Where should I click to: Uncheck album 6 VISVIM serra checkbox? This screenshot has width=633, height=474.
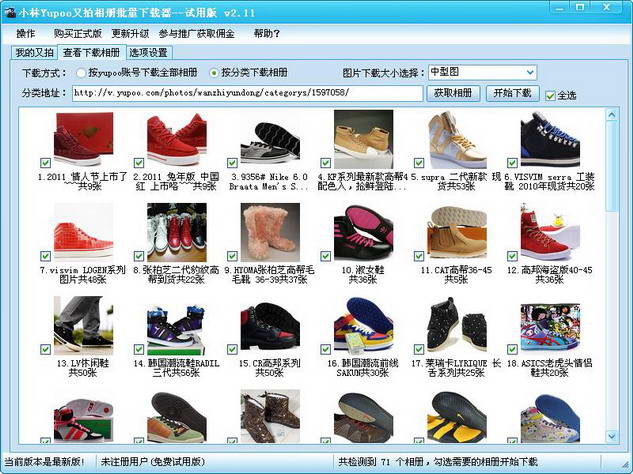(512, 163)
